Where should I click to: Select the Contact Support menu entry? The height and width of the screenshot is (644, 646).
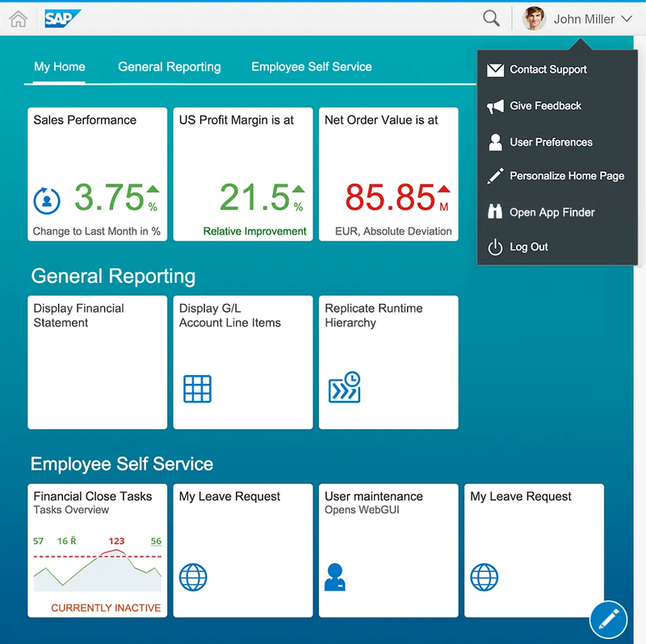557,69
